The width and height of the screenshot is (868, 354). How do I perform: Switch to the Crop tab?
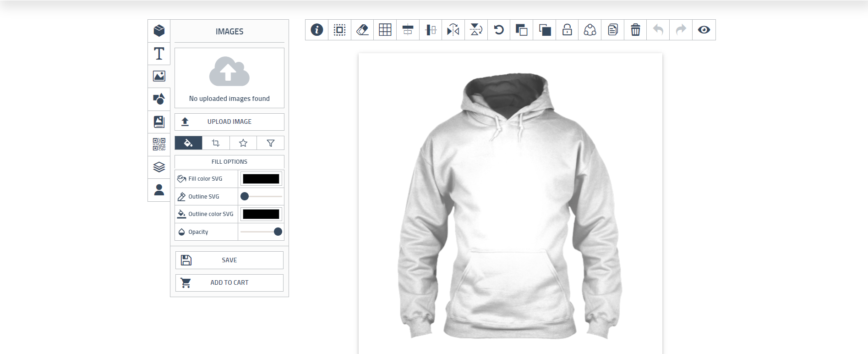[x=216, y=143]
